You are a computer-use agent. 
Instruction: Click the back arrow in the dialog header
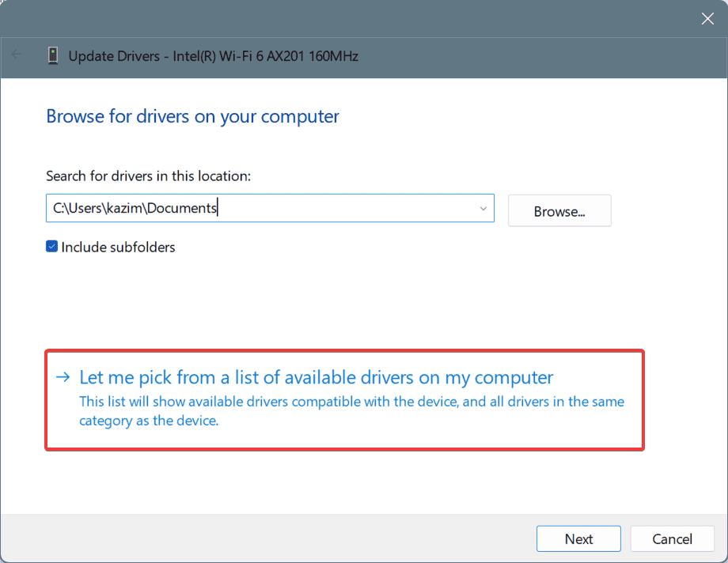[17, 55]
